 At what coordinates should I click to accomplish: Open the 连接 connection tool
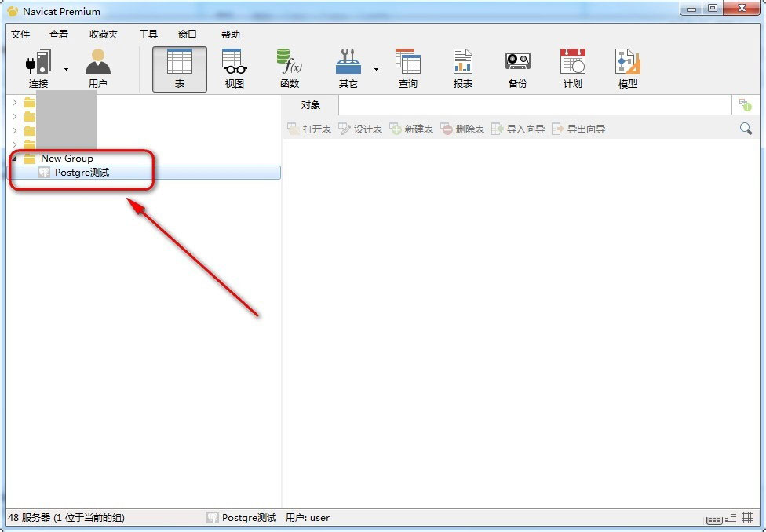click(x=38, y=69)
